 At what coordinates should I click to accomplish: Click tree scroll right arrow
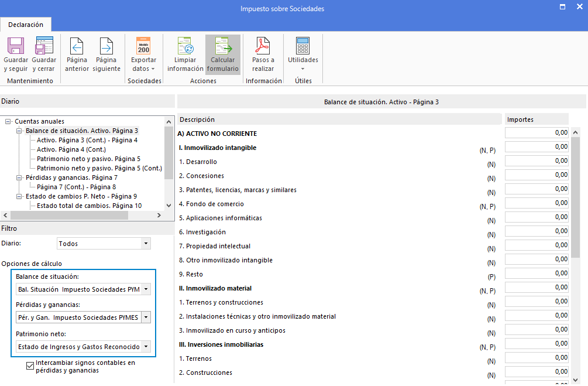(x=159, y=215)
